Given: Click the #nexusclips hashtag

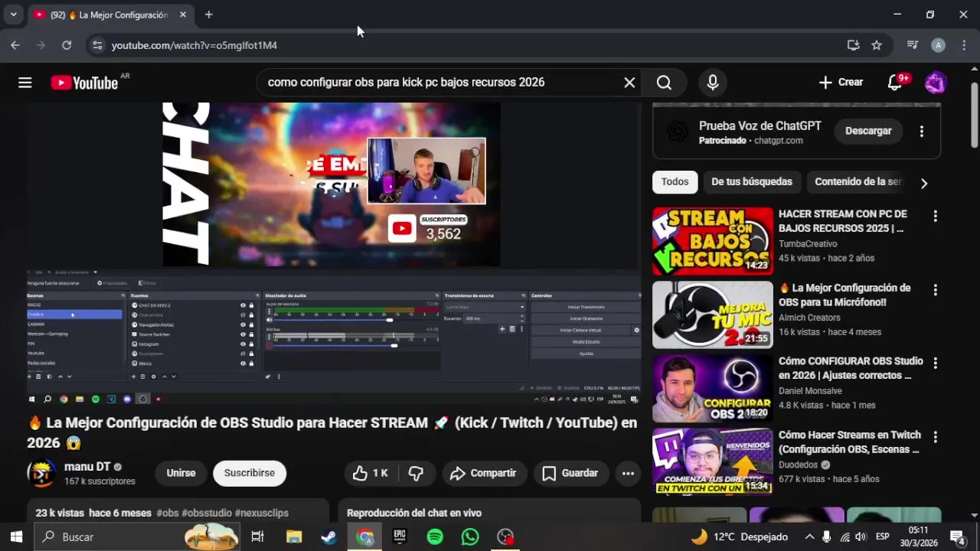Looking at the screenshot, I should pos(262,514).
